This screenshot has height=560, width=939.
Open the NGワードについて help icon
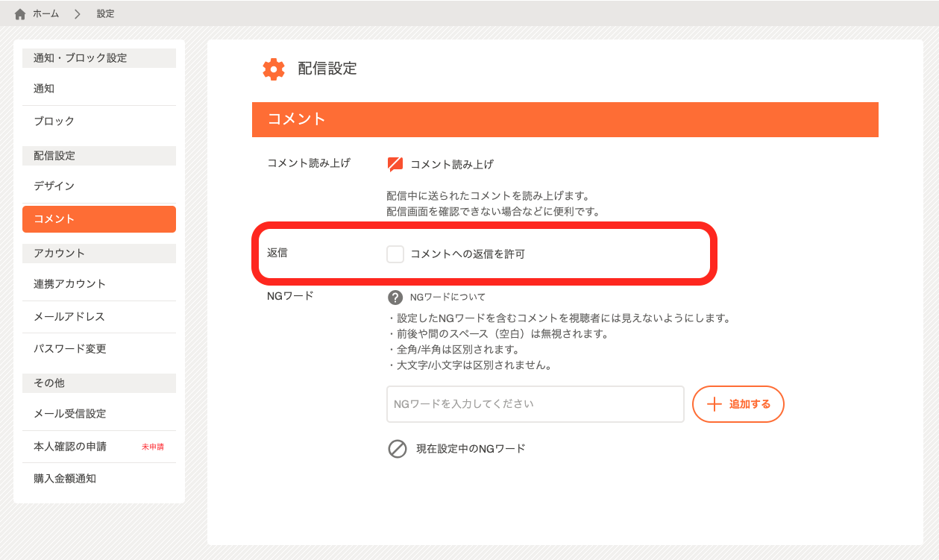[395, 297]
